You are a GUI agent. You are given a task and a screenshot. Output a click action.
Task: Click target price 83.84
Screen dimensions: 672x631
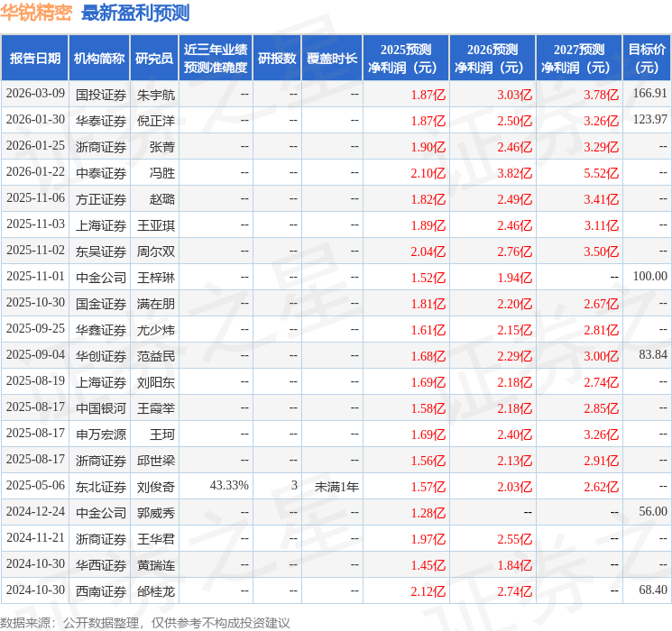pos(653,354)
